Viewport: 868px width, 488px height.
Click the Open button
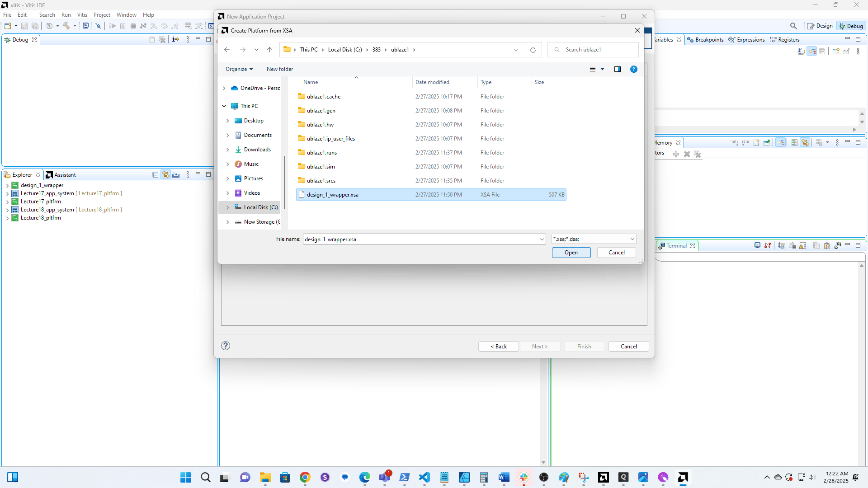tap(571, 253)
